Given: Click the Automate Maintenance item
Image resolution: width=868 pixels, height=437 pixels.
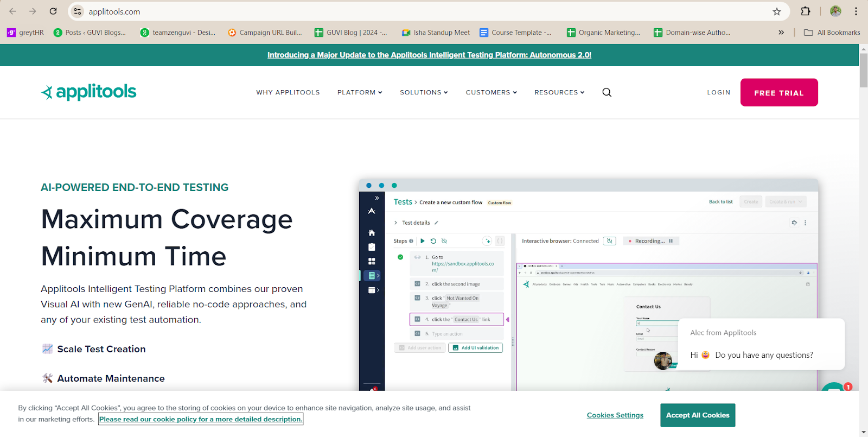Looking at the screenshot, I should point(104,378).
